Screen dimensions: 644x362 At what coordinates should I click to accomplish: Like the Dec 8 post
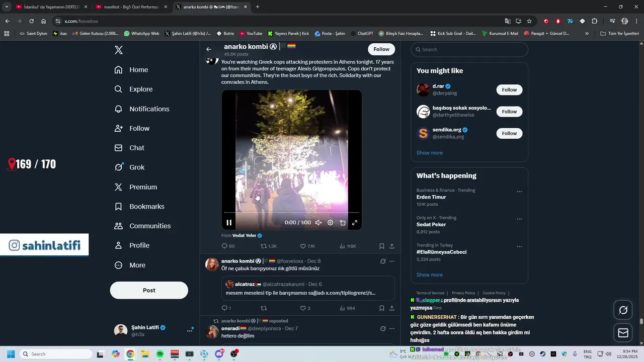[305, 308]
